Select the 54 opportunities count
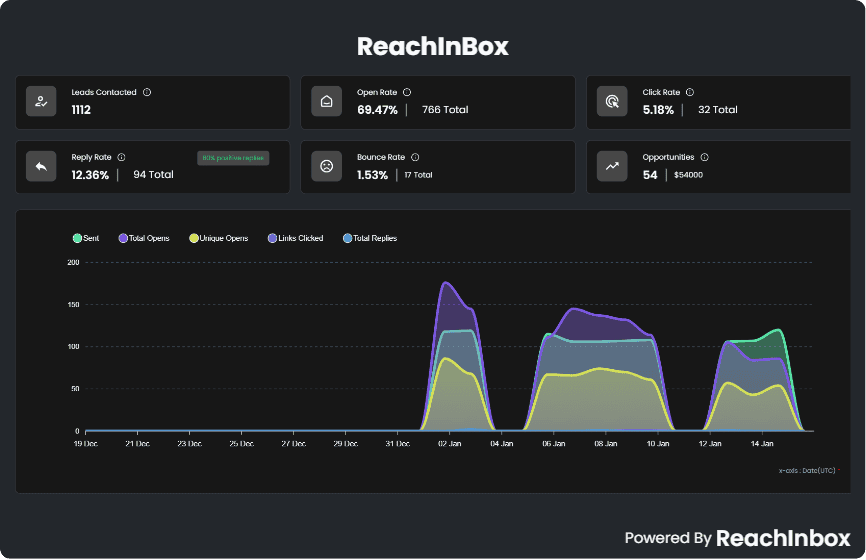 click(x=650, y=175)
